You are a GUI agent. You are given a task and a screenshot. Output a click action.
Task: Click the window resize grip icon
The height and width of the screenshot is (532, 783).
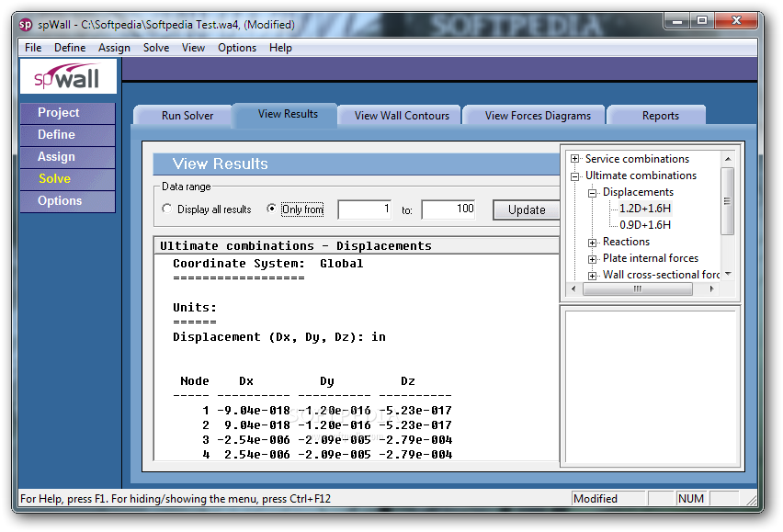pyautogui.click(x=751, y=500)
